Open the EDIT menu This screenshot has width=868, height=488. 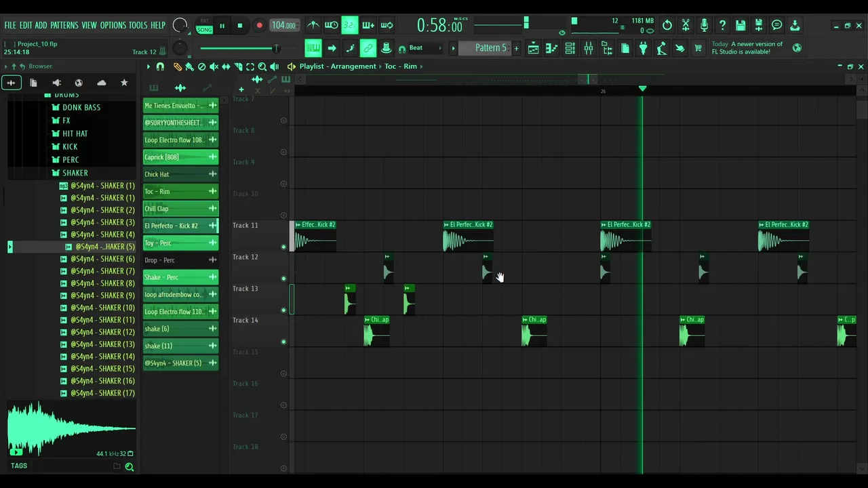pos(26,26)
